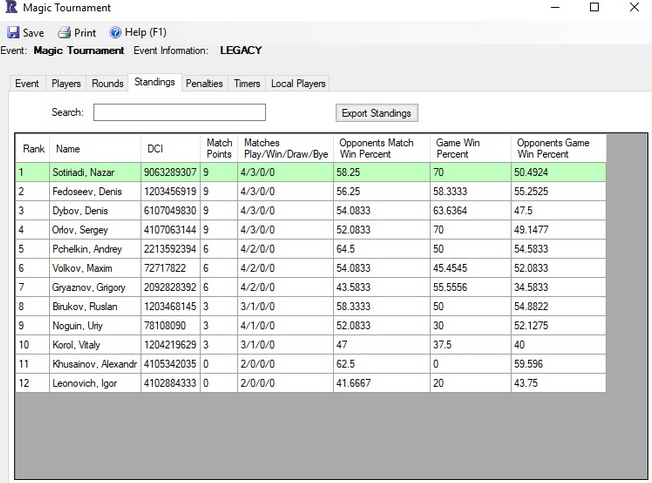The height and width of the screenshot is (483, 652).
Task: Click the Print printer icon
Action: tap(64, 33)
